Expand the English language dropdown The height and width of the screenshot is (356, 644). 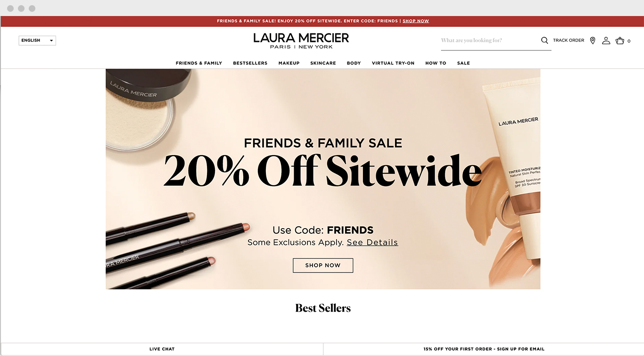pos(37,41)
